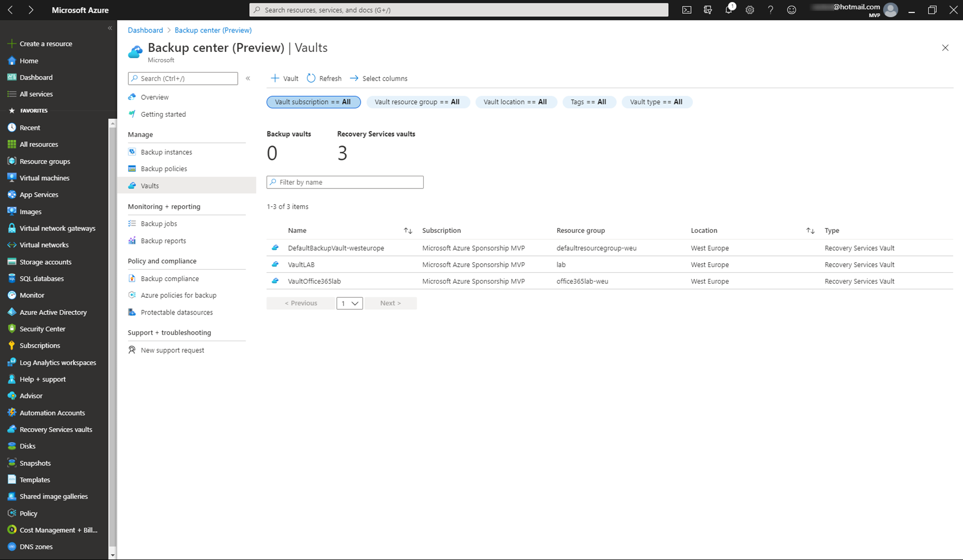Click the Filter by name field
This screenshot has width=963, height=560.
tap(345, 182)
